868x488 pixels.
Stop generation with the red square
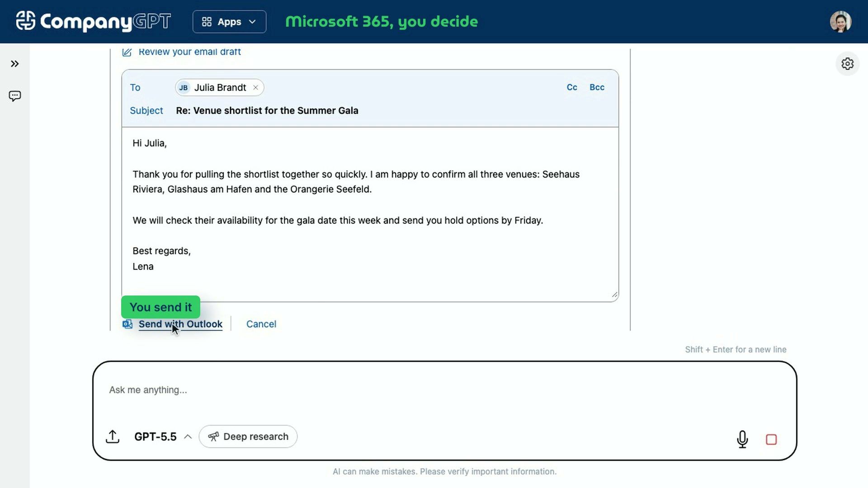click(771, 440)
